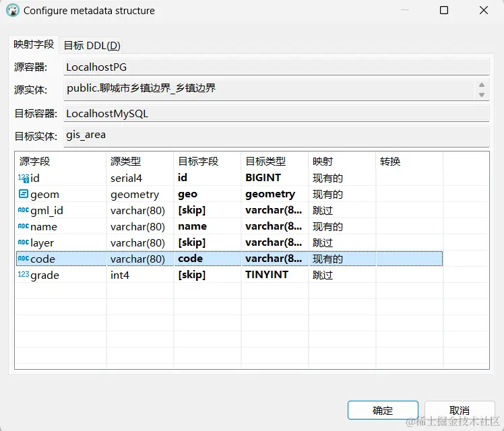
Task: Select the layer source field row
Action: 61,242
